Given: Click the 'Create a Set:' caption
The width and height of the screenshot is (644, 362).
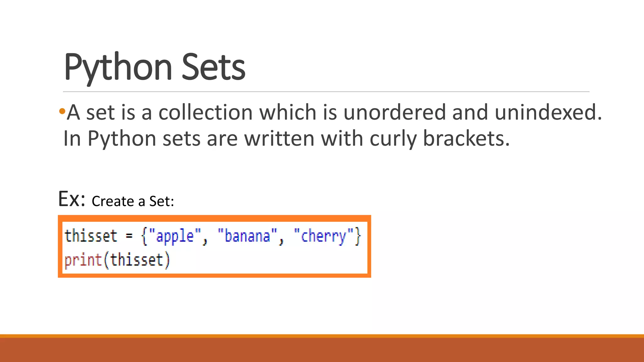Looking at the screenshot, I should [133, 201].
